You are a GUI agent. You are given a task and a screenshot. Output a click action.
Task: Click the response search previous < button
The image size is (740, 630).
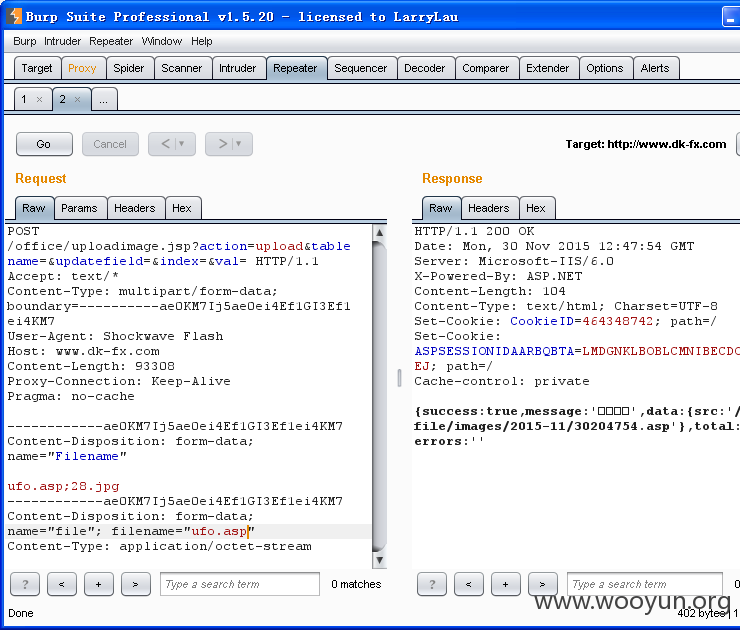coord(469,584)
